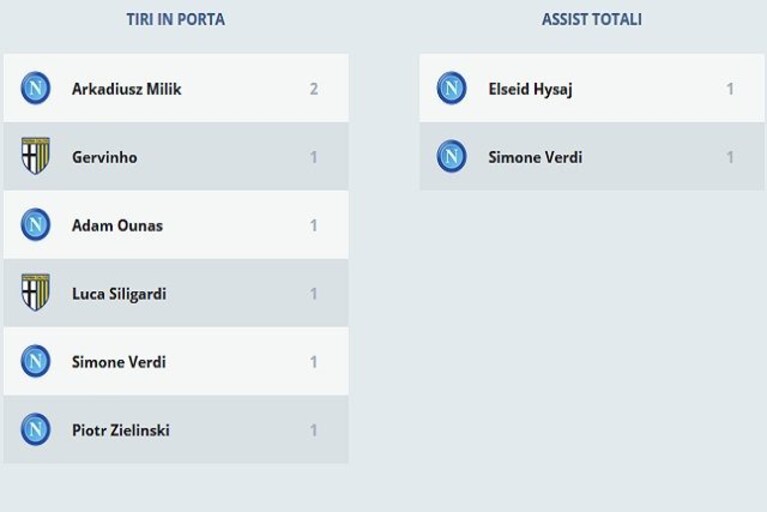
Task: Open Luca Siligardi player link
Action: 119,294
